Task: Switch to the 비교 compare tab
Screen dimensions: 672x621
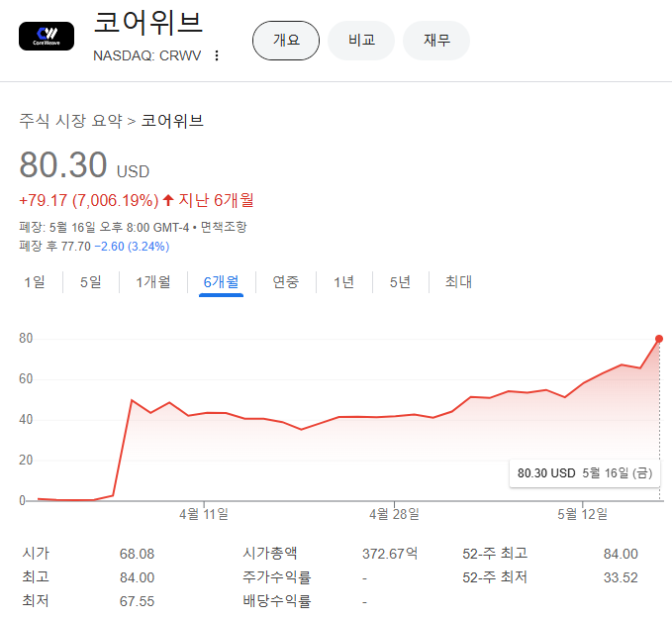Action: pyautogui.click(x=361, y=41)
